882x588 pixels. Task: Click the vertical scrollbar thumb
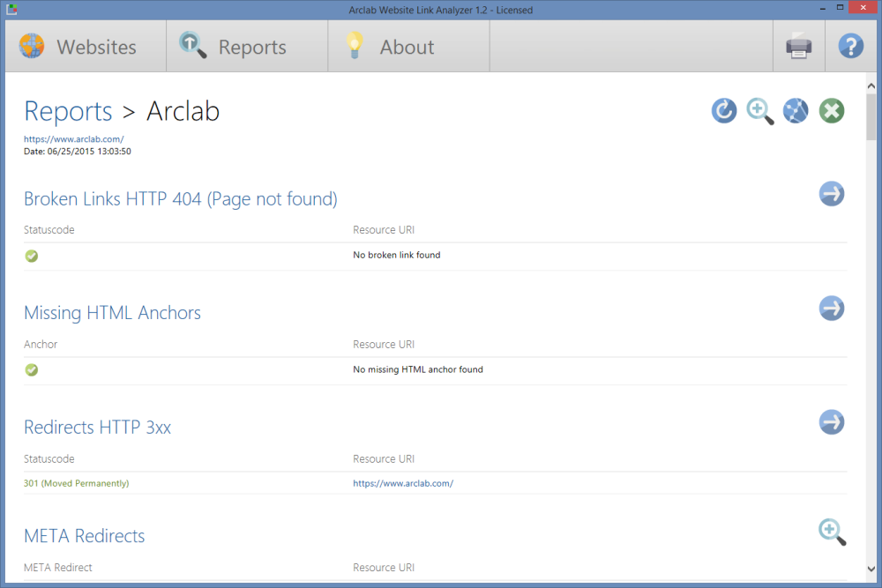[x=871, y=117]
